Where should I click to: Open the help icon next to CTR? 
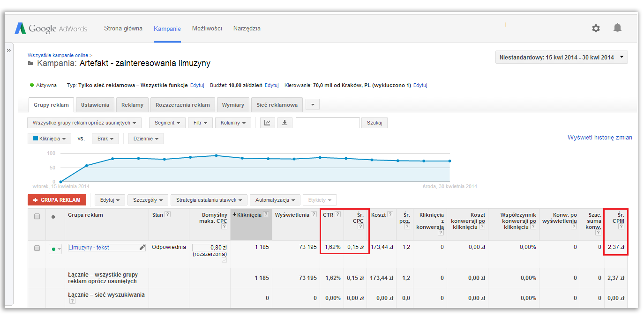click(337, 215)
